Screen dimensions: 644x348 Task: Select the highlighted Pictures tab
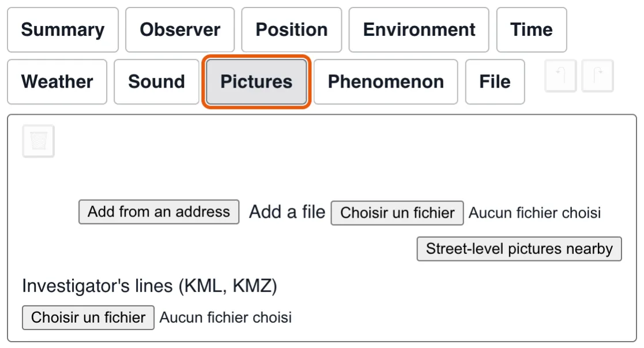point(257,81)
